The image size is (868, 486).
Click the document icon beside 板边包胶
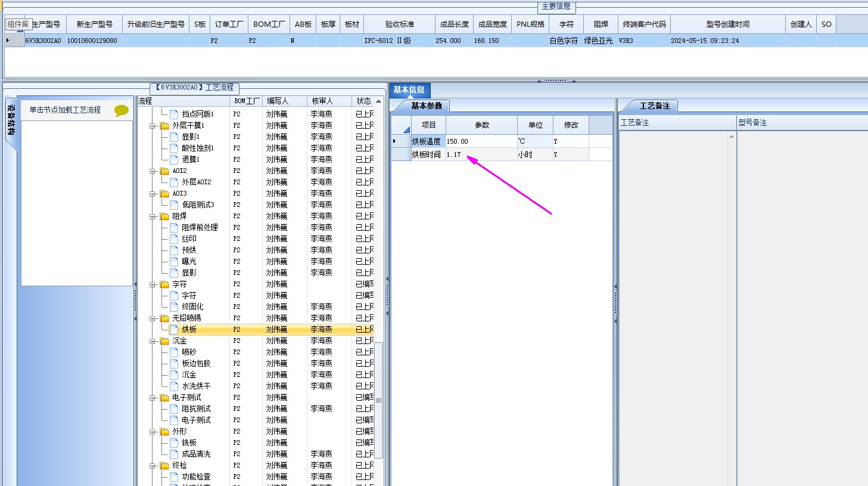[x=174, y=363]
